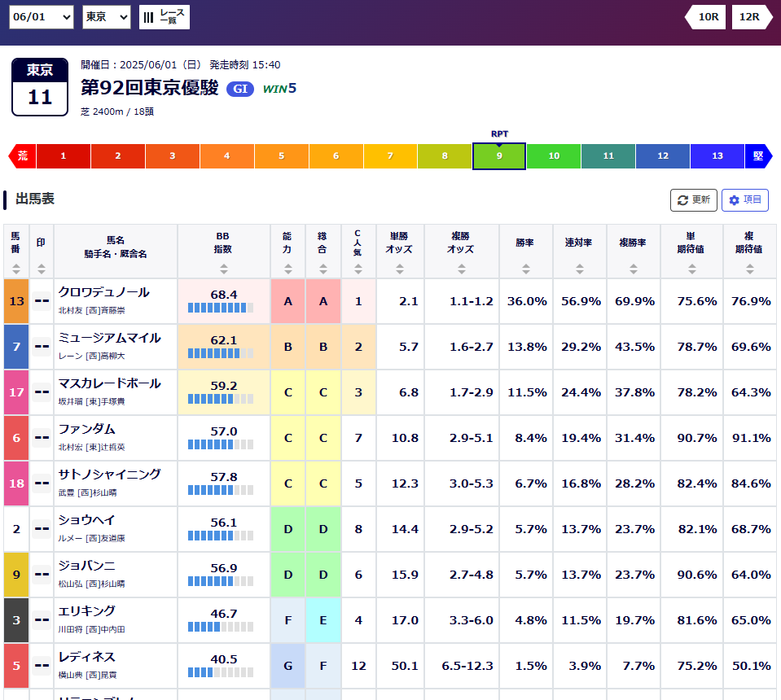The width and height of the screenshot is (781, 700).
Task: Select RPT level 13 segment
Action: pos(717,155)
